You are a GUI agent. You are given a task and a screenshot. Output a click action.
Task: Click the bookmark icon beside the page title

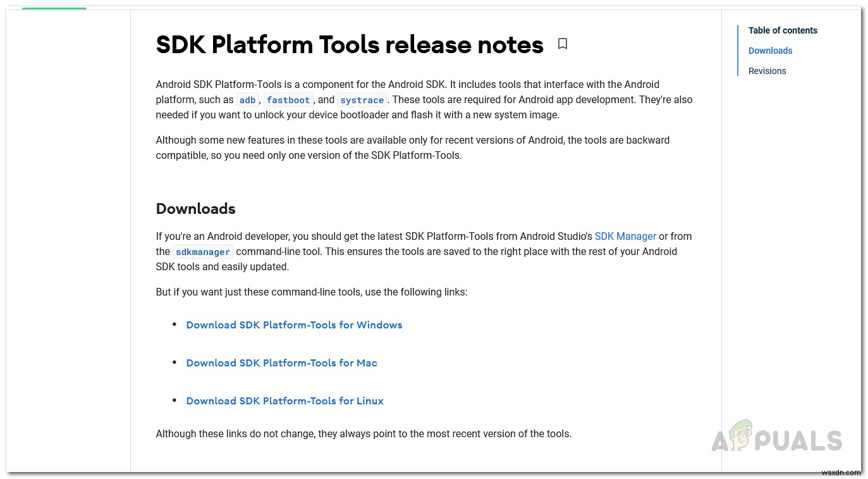(563, 44)
